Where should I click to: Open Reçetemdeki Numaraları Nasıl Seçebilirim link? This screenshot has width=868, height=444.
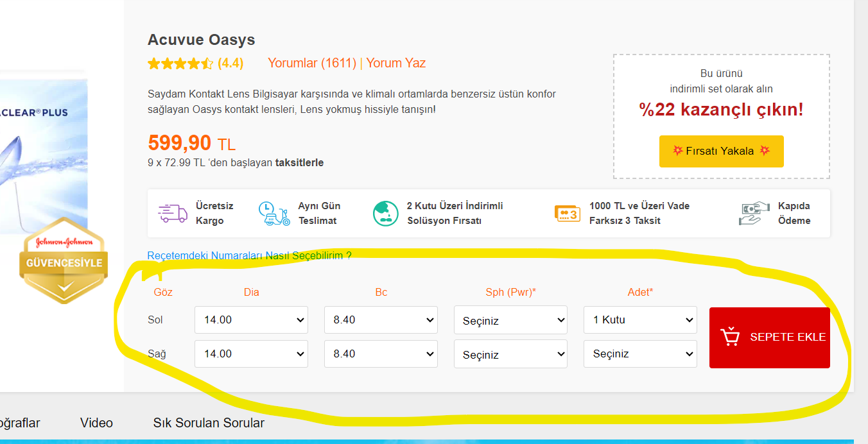(249, 255)
